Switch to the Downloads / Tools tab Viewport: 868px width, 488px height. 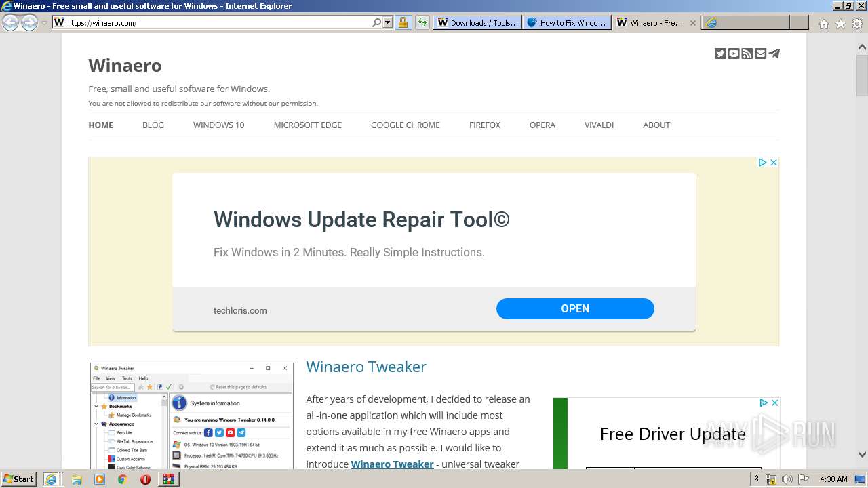pyautogui.click(x=477, y=22)
